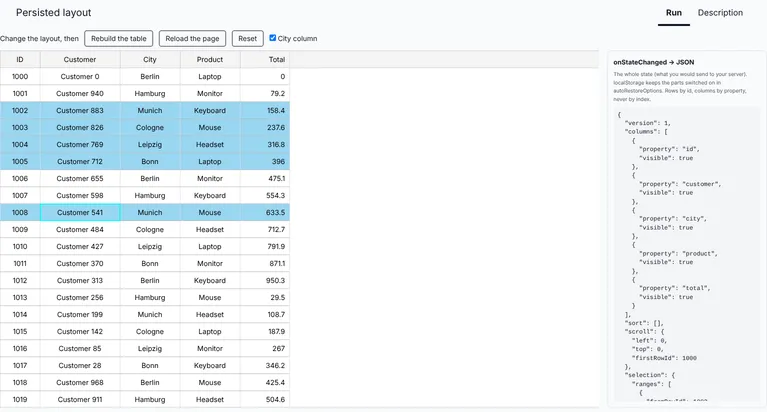Image resolution: width=767 pixels, height=412 pixels.
Task: Switch to the Run tab
Action: 674,13
